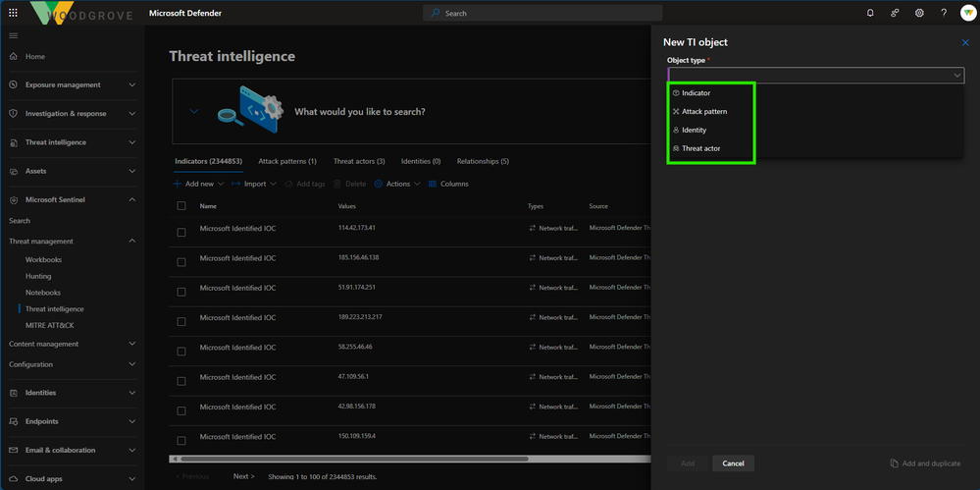Click the Import arrow icon

coord(235,184)
